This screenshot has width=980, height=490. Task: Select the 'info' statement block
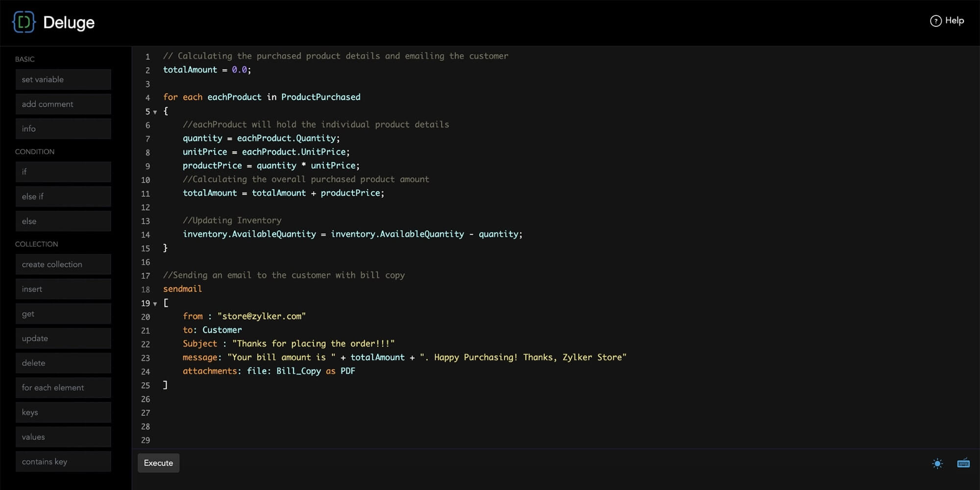click(63, 129)
